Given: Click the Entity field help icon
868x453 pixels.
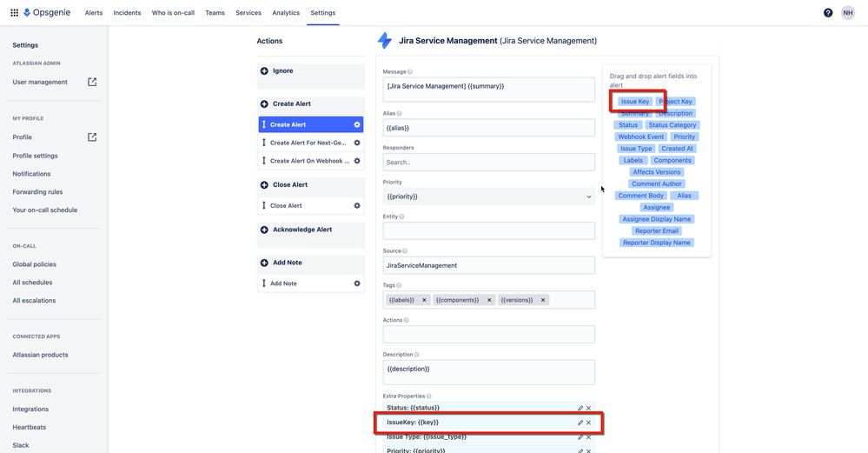Looking at the screenshot, I should pos(402,217).
